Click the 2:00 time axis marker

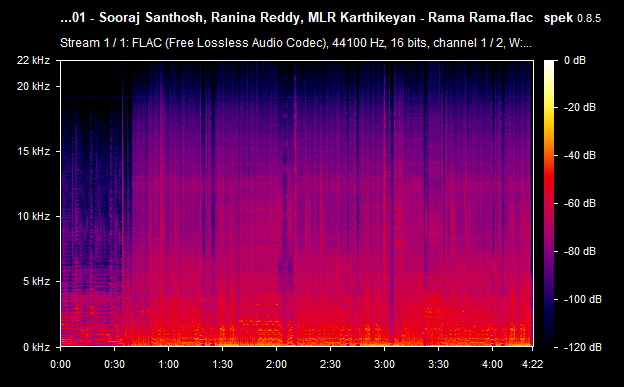276,364
